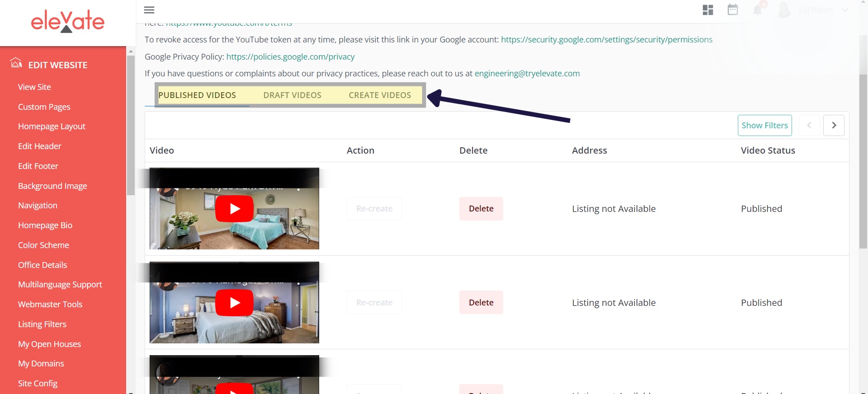Select Multilanguage Support
Screen dimensions: 868x394
tap(60, 285)
